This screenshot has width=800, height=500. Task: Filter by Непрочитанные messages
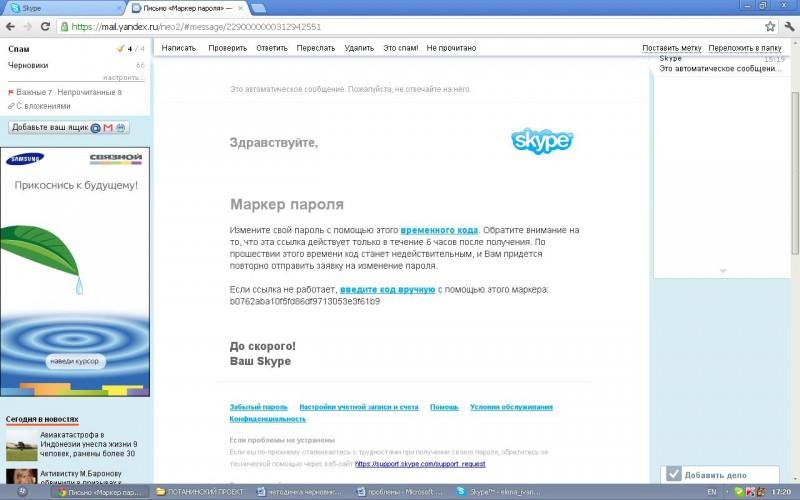point(89,92)
